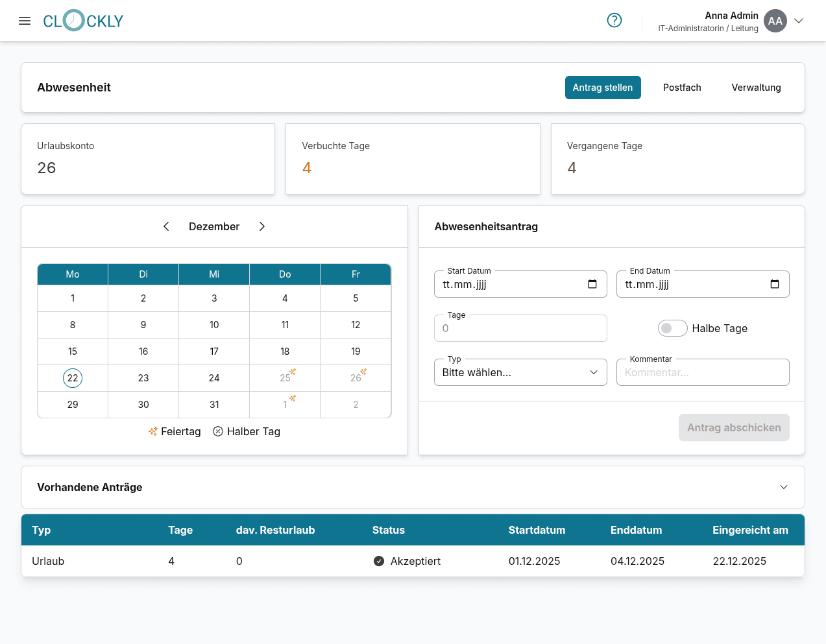Go to next month after Dezember
The image size is (826, 644).
click(262, 226)
